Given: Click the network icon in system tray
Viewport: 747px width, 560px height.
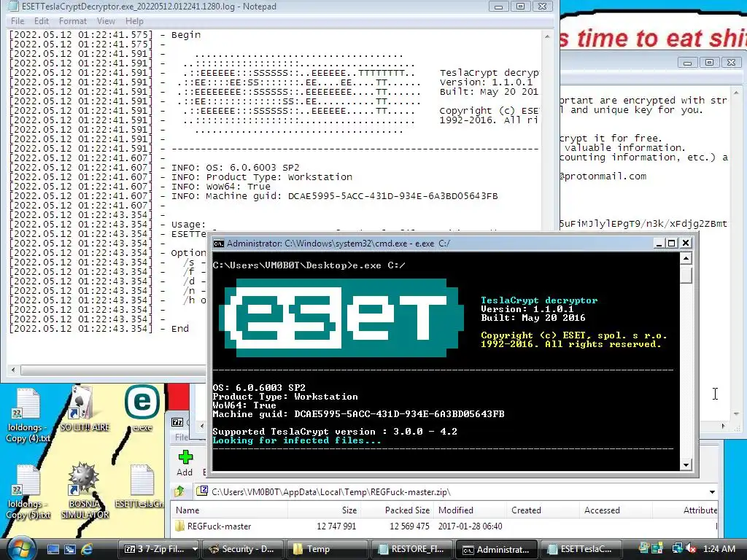Looking at the screenshot, I should pos(677,549).
